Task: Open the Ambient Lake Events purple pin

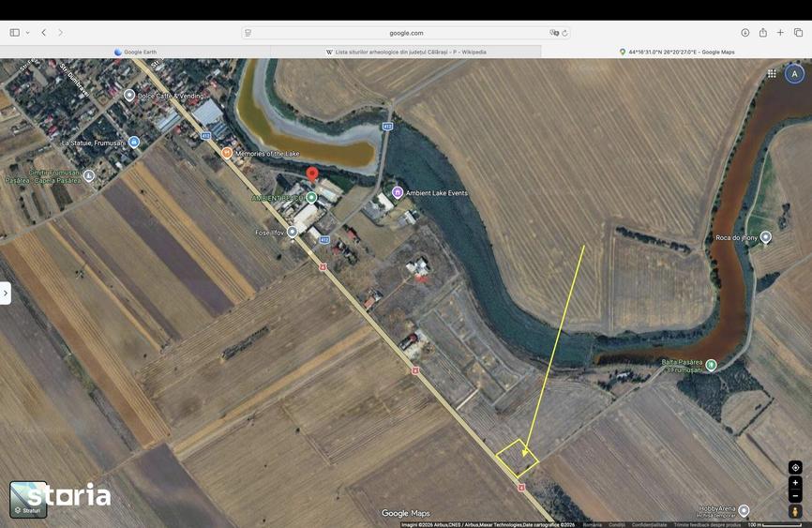Action: (x=398, y=193)
